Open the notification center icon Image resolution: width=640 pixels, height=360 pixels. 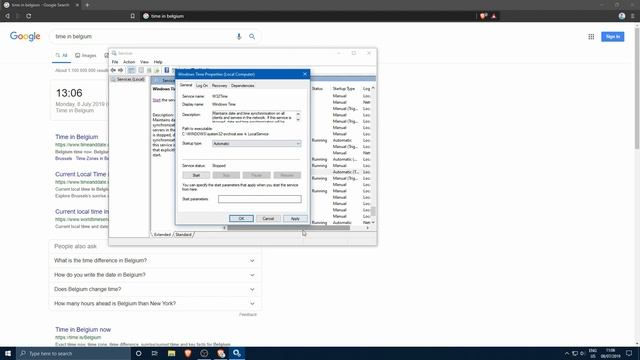coord(629,353)
